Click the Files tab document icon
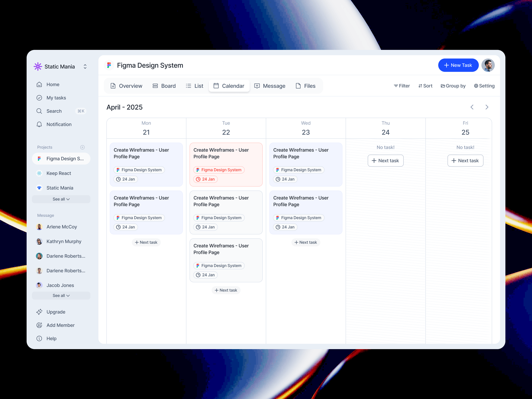The image size is (532, 399). point(298,86)
